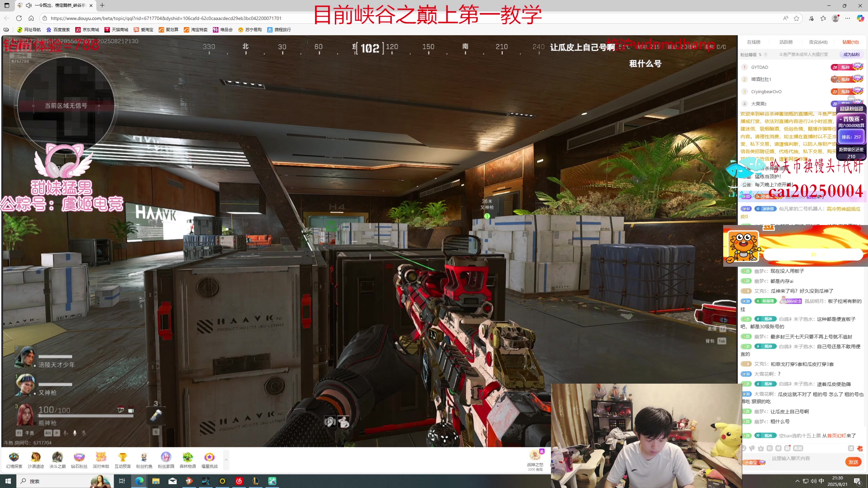
Task: Open File Explorer from the taskbar
Action: click(x=156, y=481)
